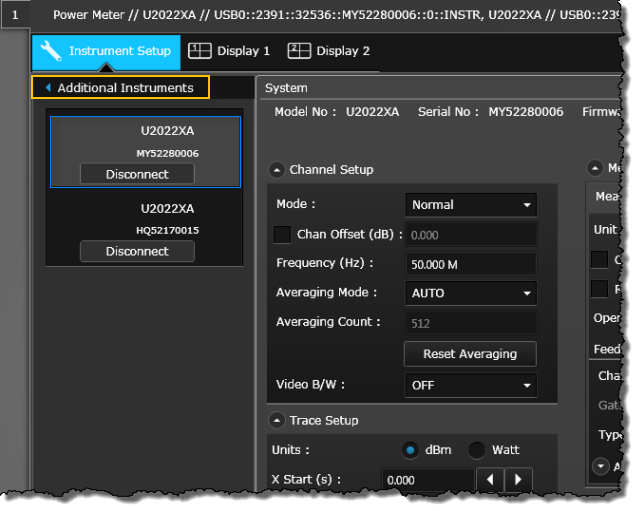Viewport: 639px width, 511px height.
Task: Enable the Chan Offset (dB) checkbox
Action: click(x=282, y=235)
